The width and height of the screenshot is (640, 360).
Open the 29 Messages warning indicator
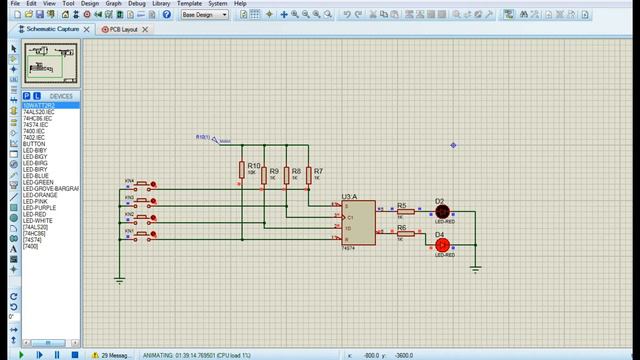[111, 356]
